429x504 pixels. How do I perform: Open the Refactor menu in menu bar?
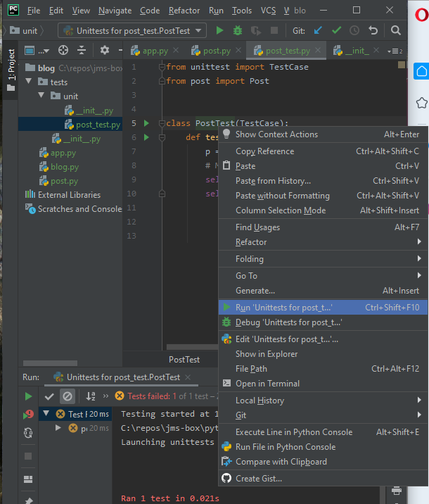point(184,11)
